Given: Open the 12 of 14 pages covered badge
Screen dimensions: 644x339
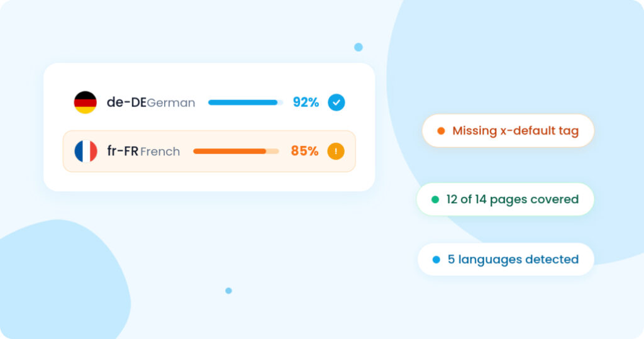Looking at the screenshot, I should (505, 199).
